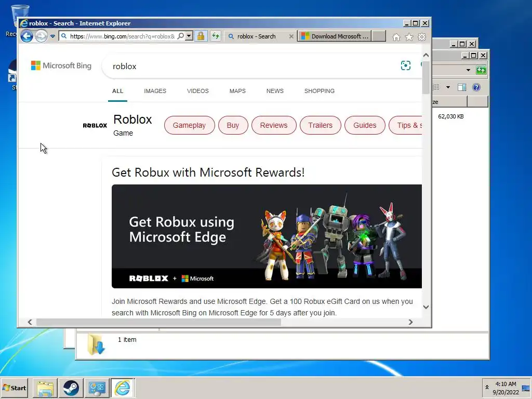Switch to VIDEOS results
This screenshot has width=532, height=399.
[x=198, y=91]
